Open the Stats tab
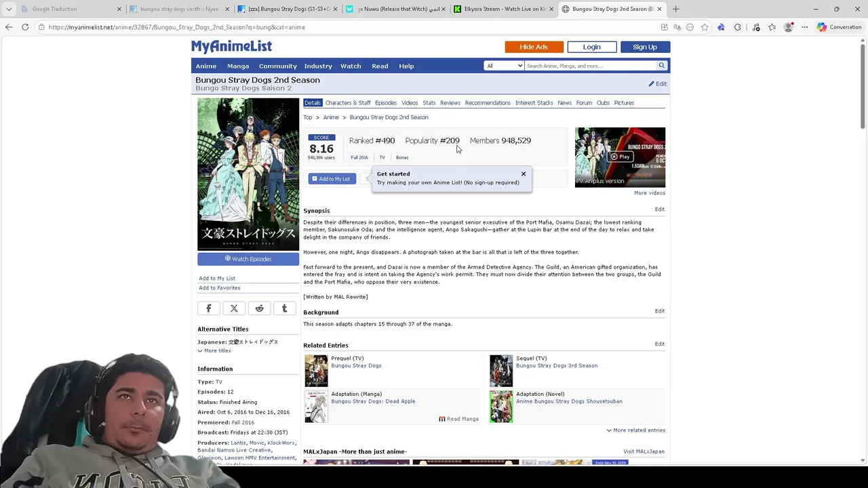This screenshot has height=488, width=868. [x=429, y=103]
